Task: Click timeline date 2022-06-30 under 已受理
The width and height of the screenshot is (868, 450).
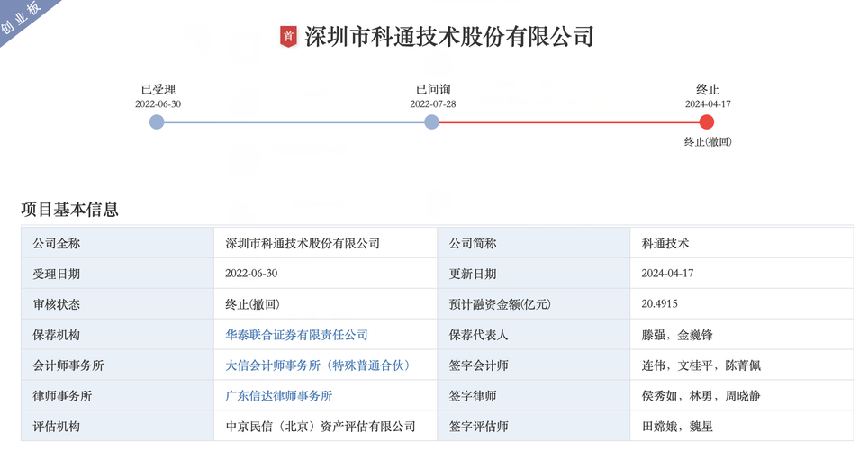Action: (158, 104)
